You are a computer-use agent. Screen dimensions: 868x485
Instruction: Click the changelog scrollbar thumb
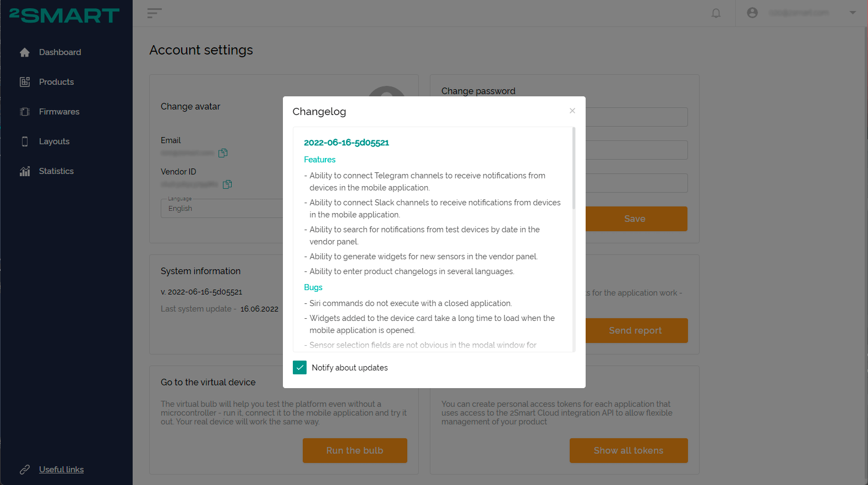(574, 168)
